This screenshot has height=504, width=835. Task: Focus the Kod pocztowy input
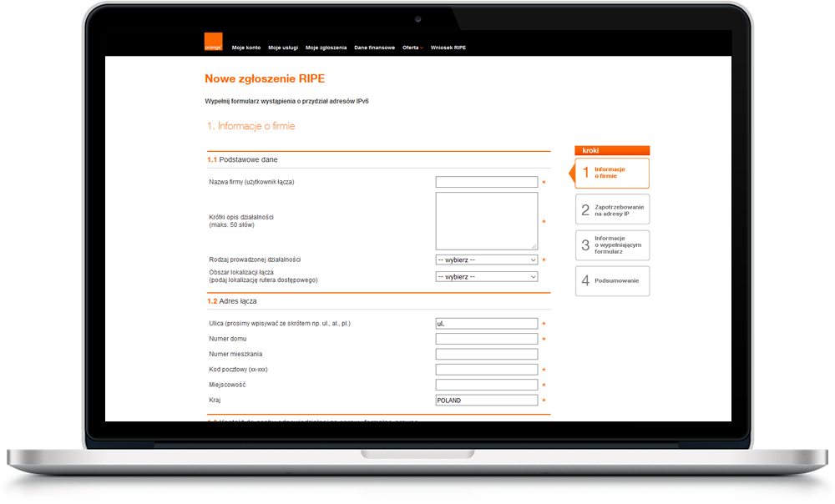pos(487,370)
